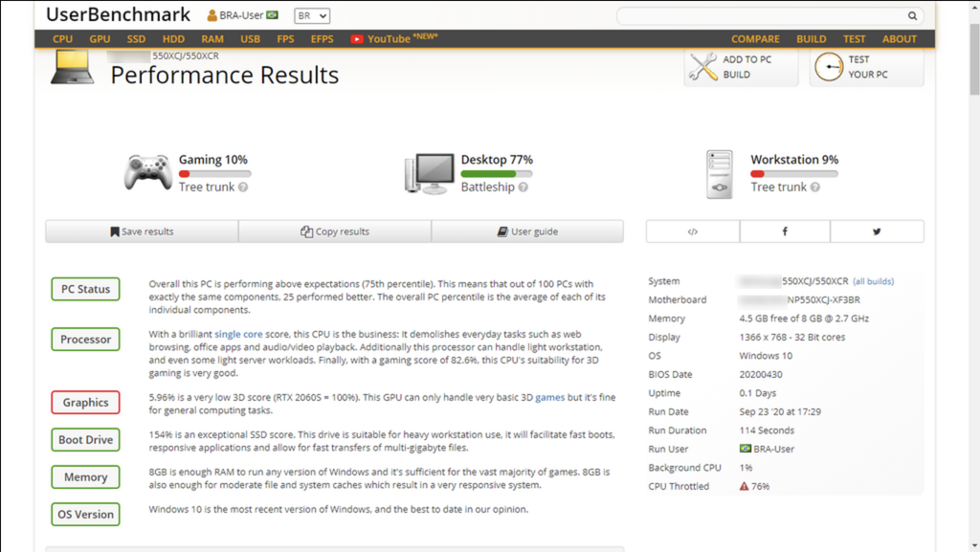Click the Graphics button
Image resolution: width=980 pixels, height=552 pixels.
[85, 402]
